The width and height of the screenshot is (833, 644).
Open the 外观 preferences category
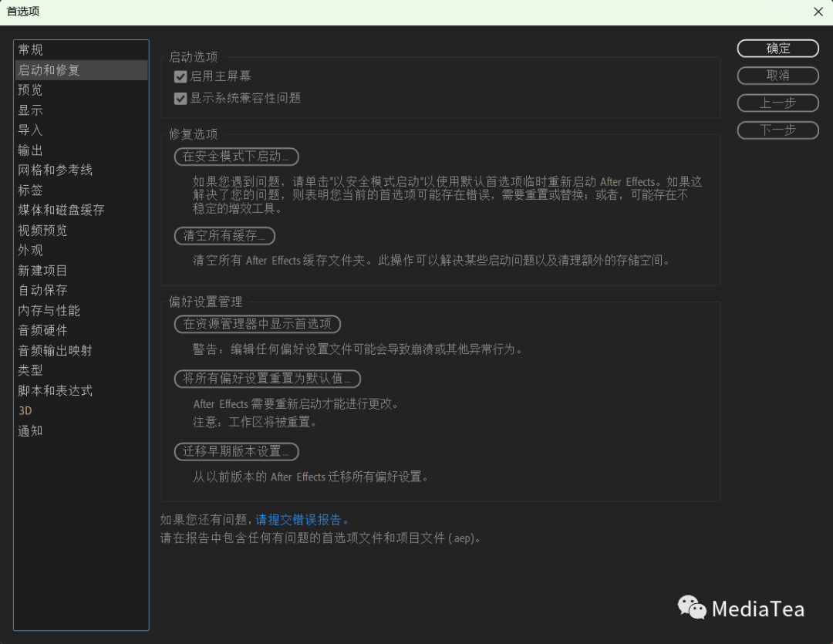pos(81,250)
